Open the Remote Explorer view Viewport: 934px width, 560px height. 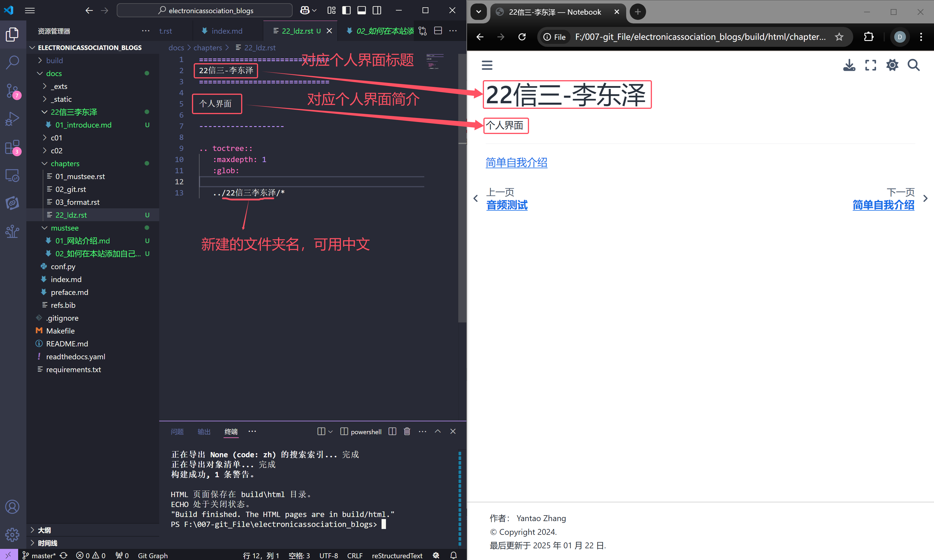(13, 175)
